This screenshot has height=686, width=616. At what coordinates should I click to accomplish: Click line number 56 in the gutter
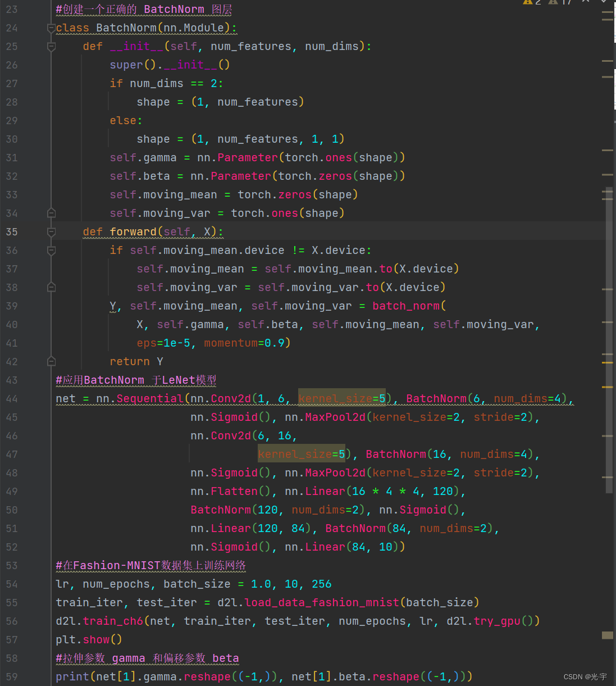click(12, 621)
